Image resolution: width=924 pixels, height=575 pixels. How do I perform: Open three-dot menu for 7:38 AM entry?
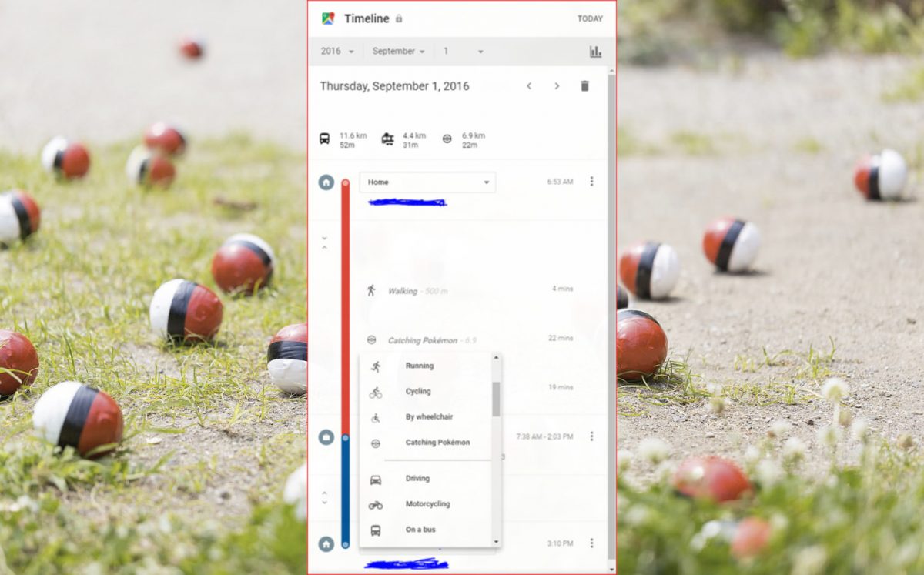tap(591, 436)
